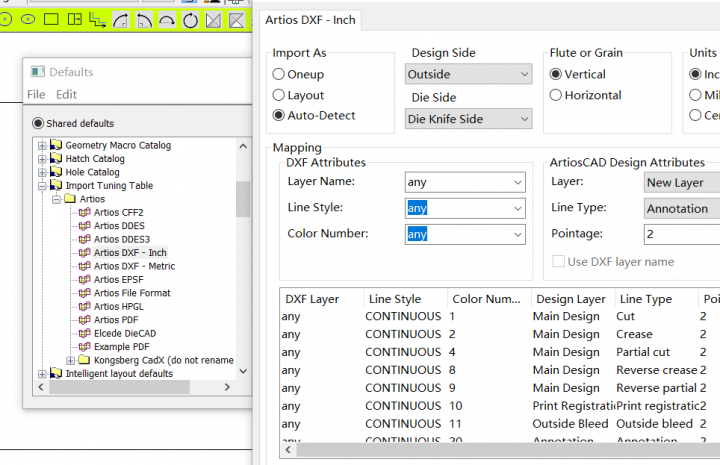Click the Hatch Catalog folder icon
The height and width of the screenshot is (465, 720).
tap(57, 159)
